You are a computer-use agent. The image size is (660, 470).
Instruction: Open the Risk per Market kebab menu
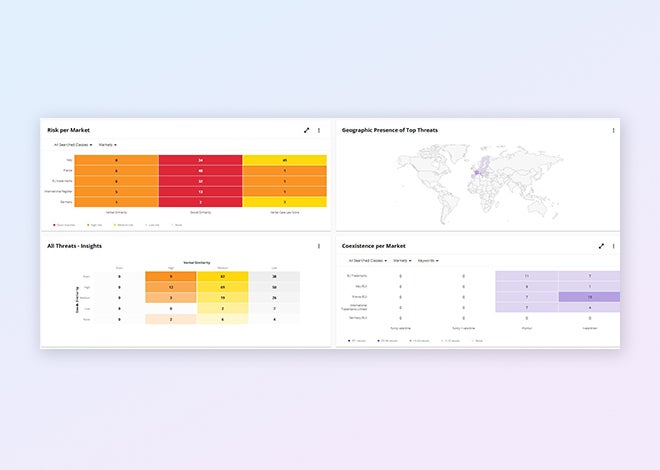pos(319,130)
